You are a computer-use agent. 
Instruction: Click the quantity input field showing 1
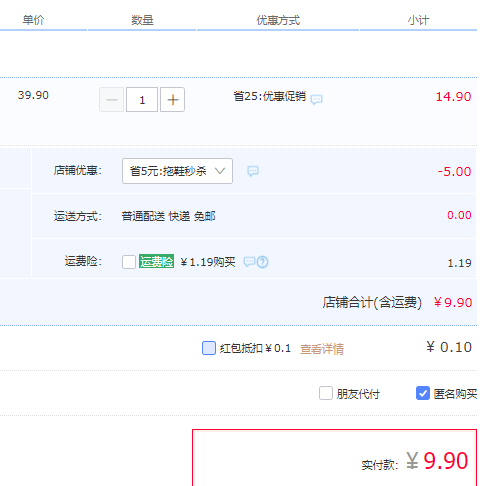pyautogui.click(x=142, y=100)
